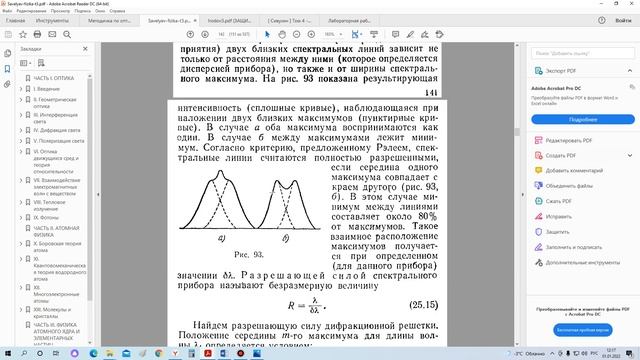Click the tools search field in the right pane
This screenshot has width=640, height=360.
click(x=583, y=53)
